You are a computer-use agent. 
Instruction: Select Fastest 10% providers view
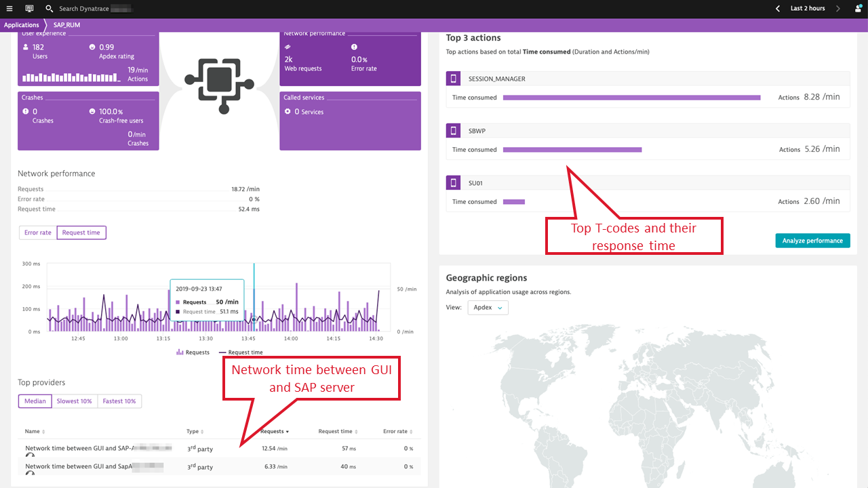119,401
